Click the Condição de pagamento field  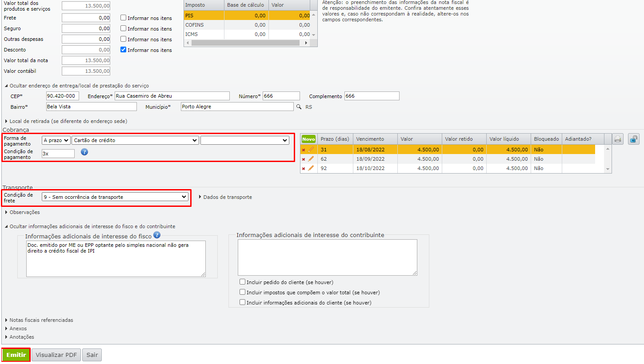pyautogui.click(x=58, y=154)
